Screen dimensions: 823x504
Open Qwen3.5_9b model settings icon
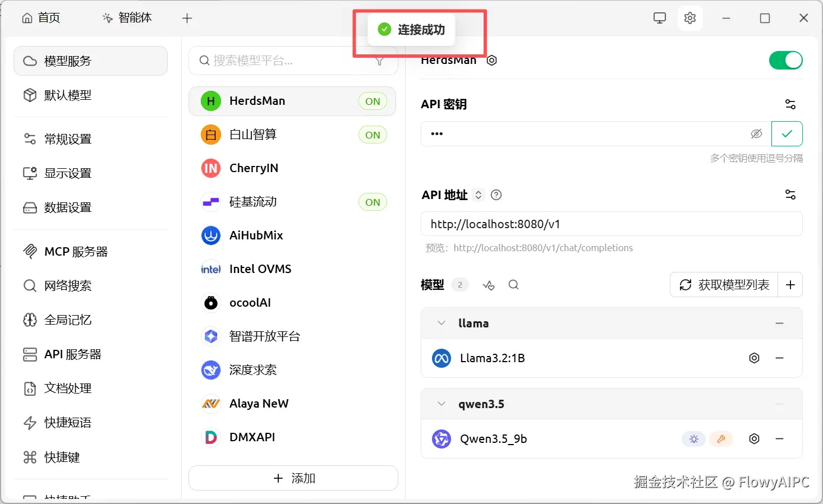(x=754, y=438)
